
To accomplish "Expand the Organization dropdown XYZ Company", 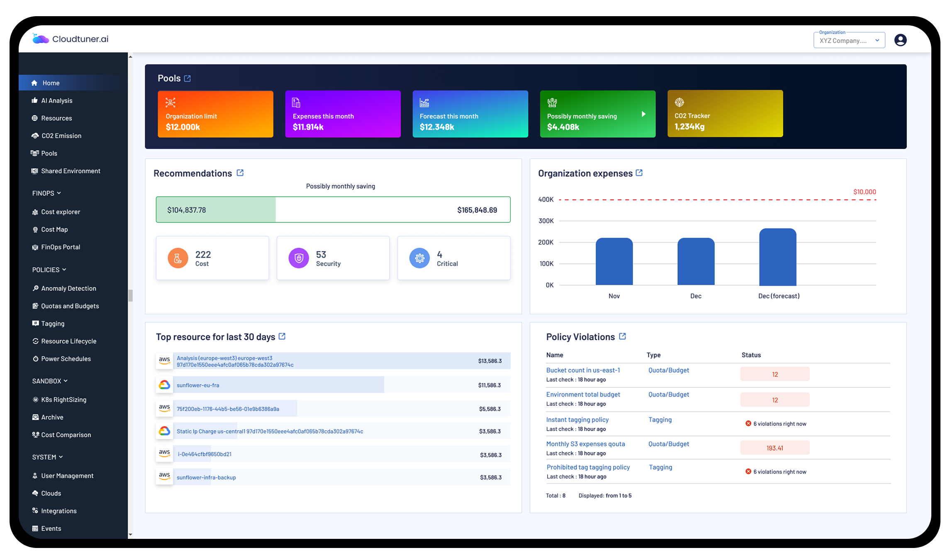I will click(x=849, y=40).
